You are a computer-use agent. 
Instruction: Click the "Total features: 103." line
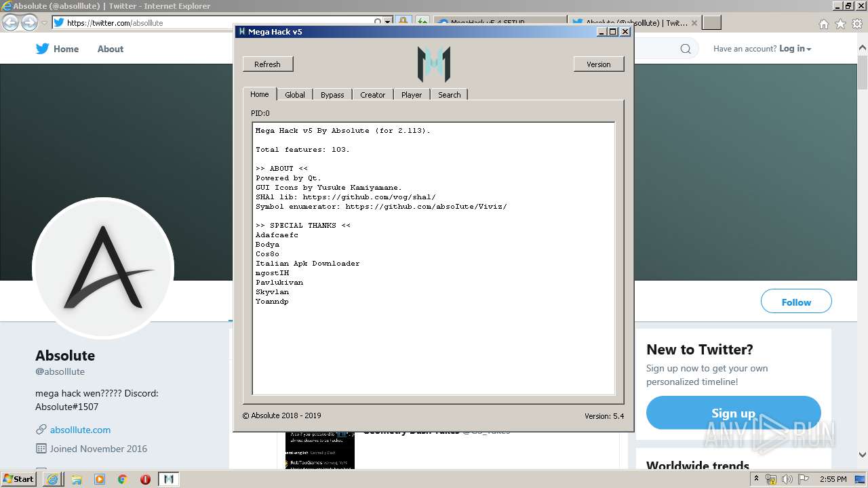302,150
